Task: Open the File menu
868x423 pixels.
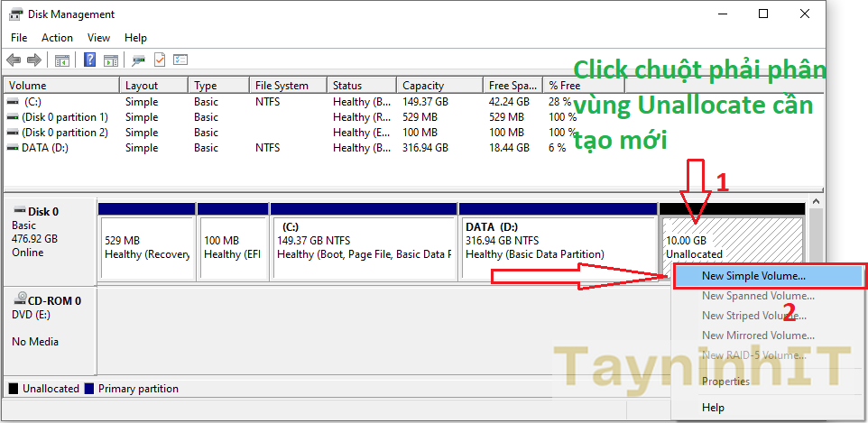Action: (19, 38)
